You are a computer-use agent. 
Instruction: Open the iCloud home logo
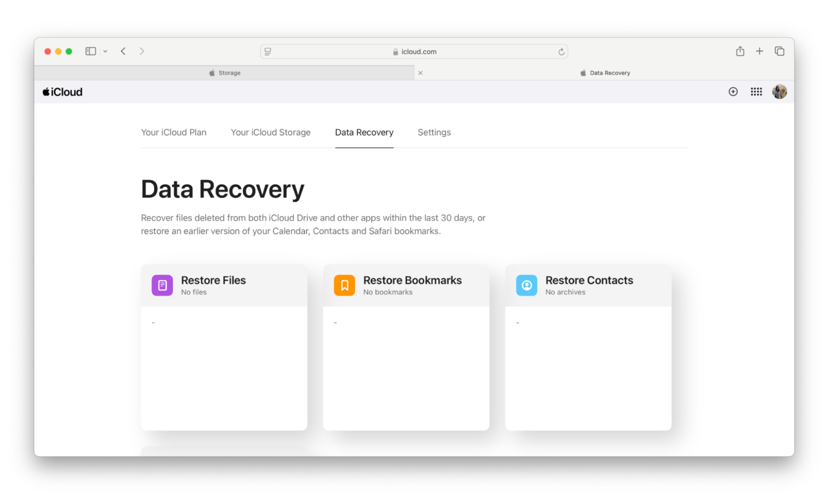[x=62, y=92]
